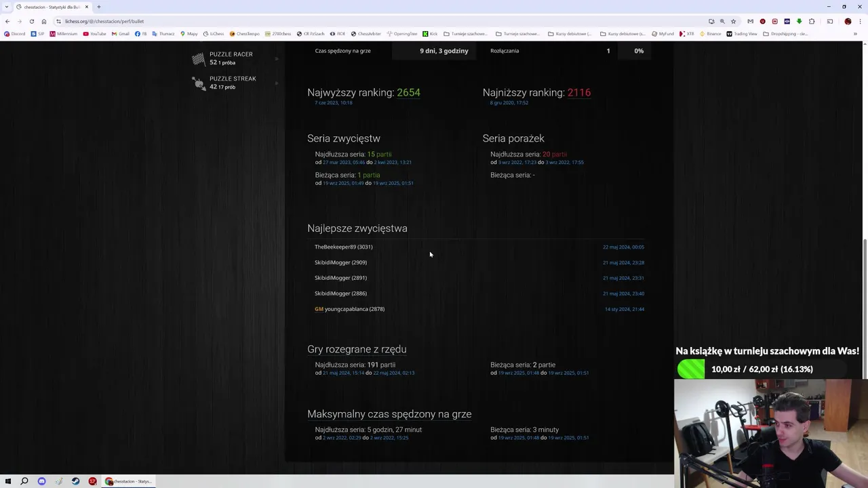This screenshot has height=488, width=868.
Task: Select 9 dni, 3 godziny play time
Action: coord(444,51)
